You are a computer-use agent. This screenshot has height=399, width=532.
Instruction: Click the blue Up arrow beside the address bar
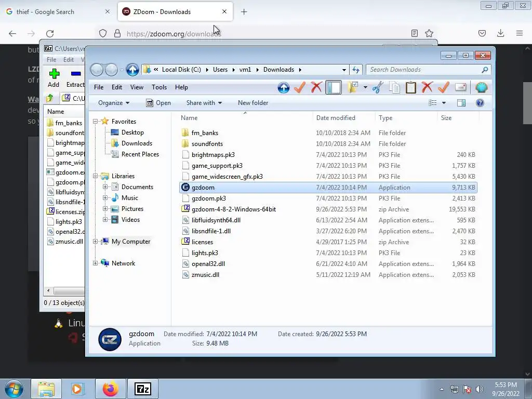(x=132, y=70)
